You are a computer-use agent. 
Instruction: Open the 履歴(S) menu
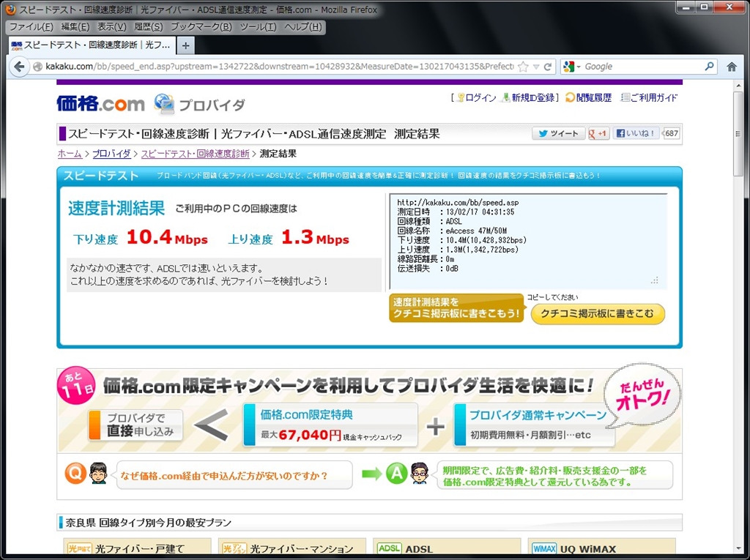148,27
